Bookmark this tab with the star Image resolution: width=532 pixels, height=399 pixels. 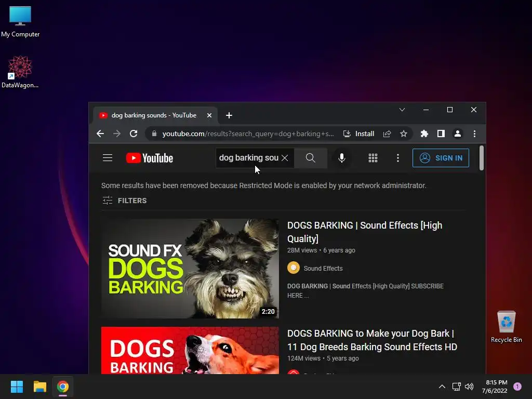(x=403, y=134)
